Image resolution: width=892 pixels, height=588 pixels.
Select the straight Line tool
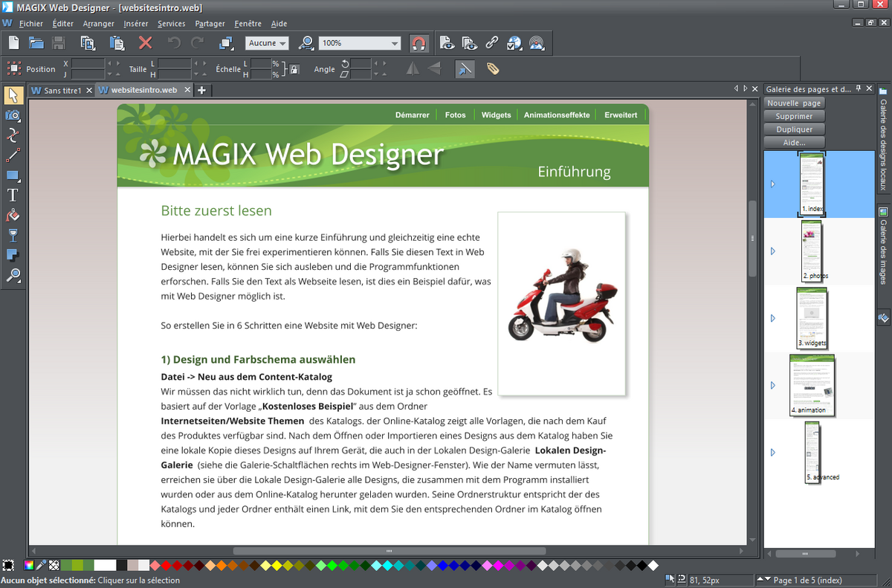[x=13, y=155]
